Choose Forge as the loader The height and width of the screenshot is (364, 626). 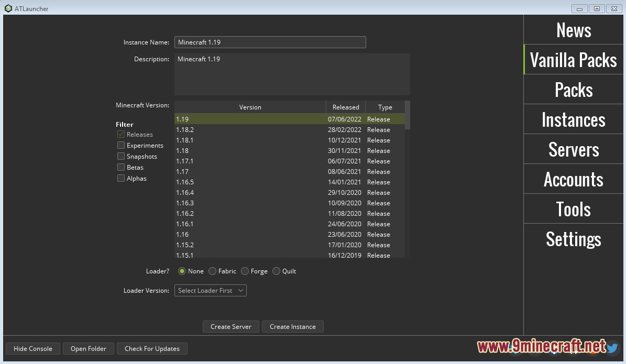pyautogui.click(x=245, y=271)
